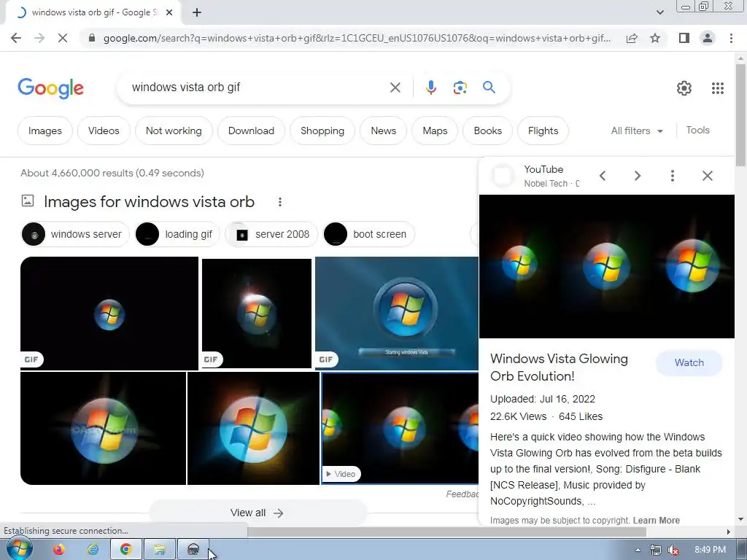This screenshot has width=747, height=560.
Task: Click the 8:49 PM taskbar clock
Action: pos(710,550)
